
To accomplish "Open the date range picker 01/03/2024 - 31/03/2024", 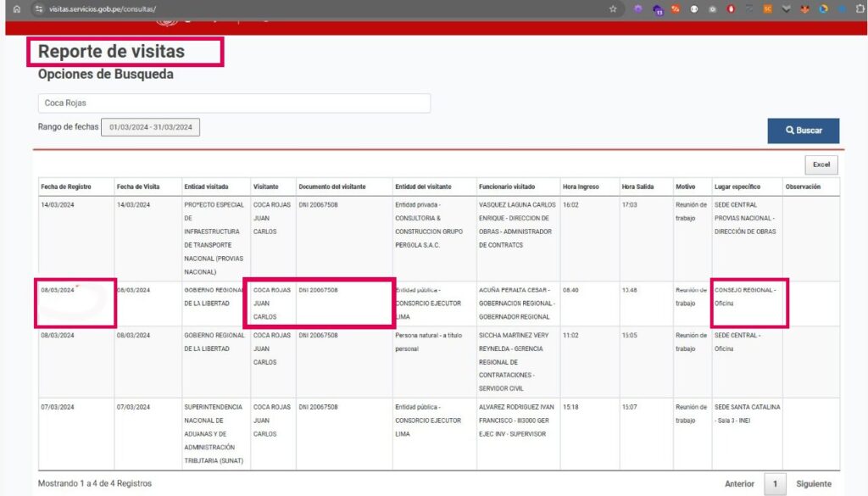I will 151,127.
